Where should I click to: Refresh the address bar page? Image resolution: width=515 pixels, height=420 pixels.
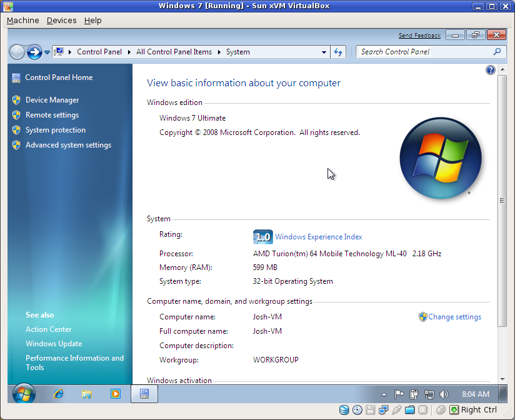tap(338, 52)
